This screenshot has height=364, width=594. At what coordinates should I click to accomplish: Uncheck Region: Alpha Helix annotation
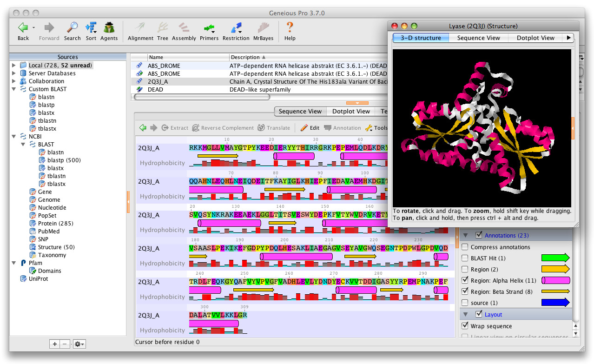point(465,280)
